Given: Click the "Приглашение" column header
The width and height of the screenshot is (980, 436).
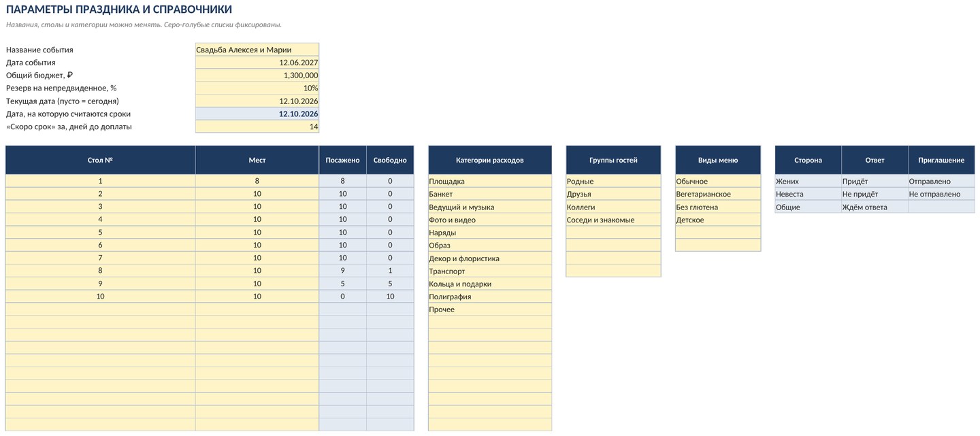Looking at the screenshot, I should click(x=941, y=160).
